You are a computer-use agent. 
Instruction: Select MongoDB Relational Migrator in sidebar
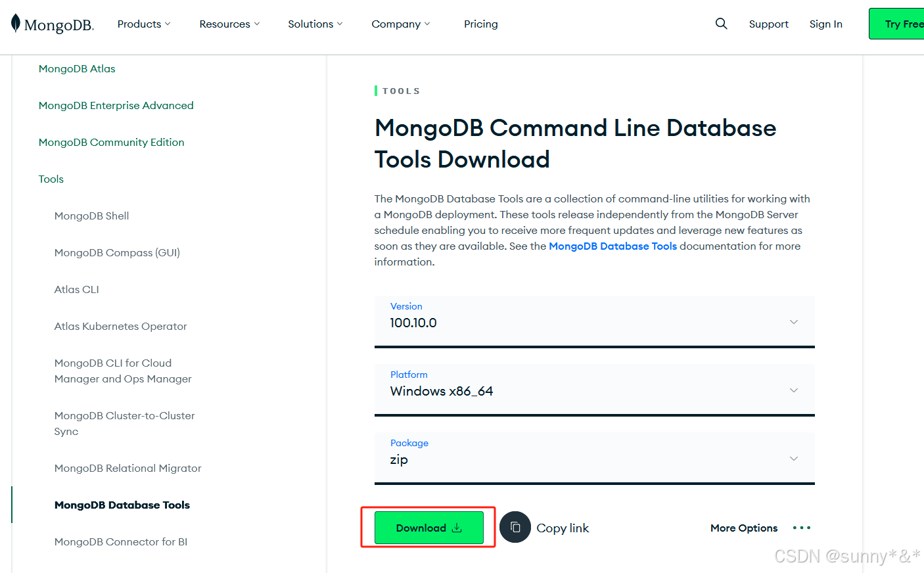tap(127, 468)
